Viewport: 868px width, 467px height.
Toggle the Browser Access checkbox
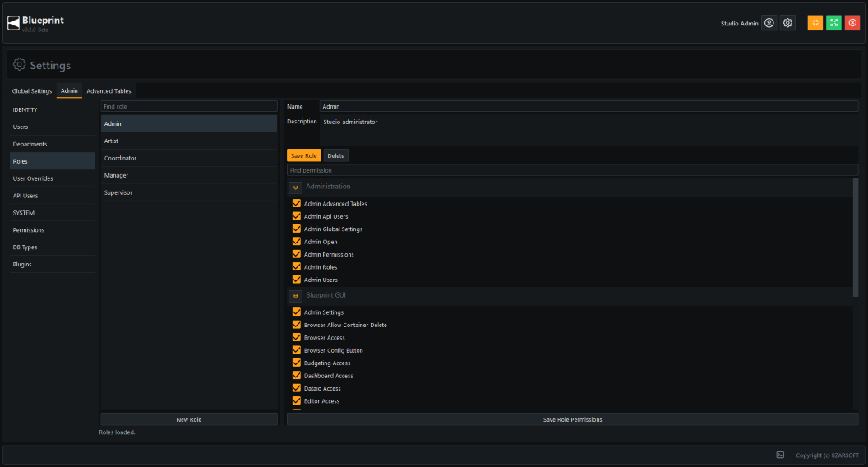pos(297,337)
